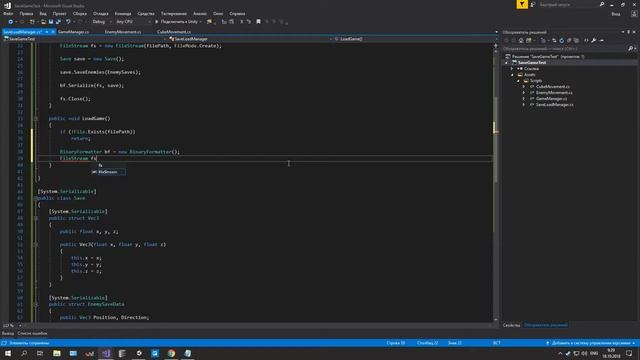Screen dimensions: 640x360
Task: Click Windows Start button
Action: tap(8, 353)
